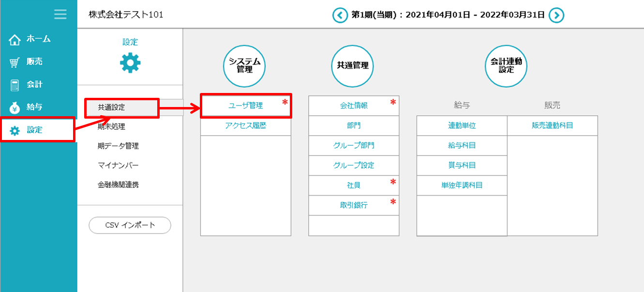Open ユーザ管理 under system management
The width and height of the screenshot is (644, 292).
(x=245, y=106)
